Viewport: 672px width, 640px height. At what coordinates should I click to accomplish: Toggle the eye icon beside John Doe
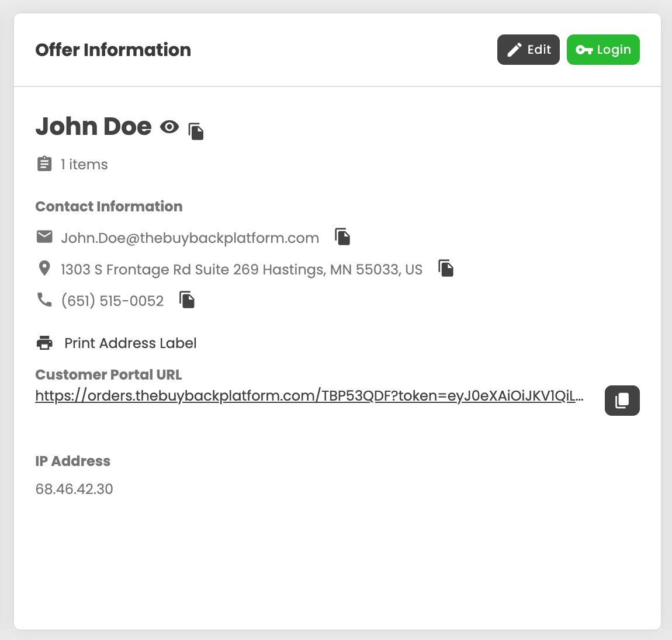(169, 127)
